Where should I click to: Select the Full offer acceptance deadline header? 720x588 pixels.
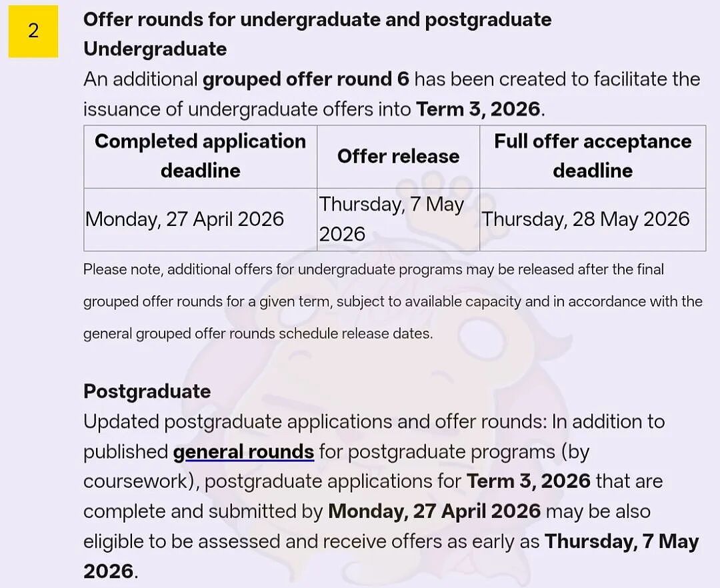coord(593,156)
